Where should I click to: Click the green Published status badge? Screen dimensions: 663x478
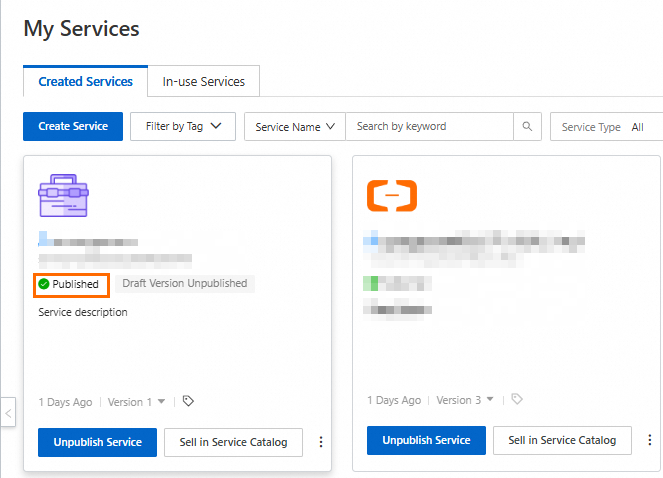click(69, 284)
